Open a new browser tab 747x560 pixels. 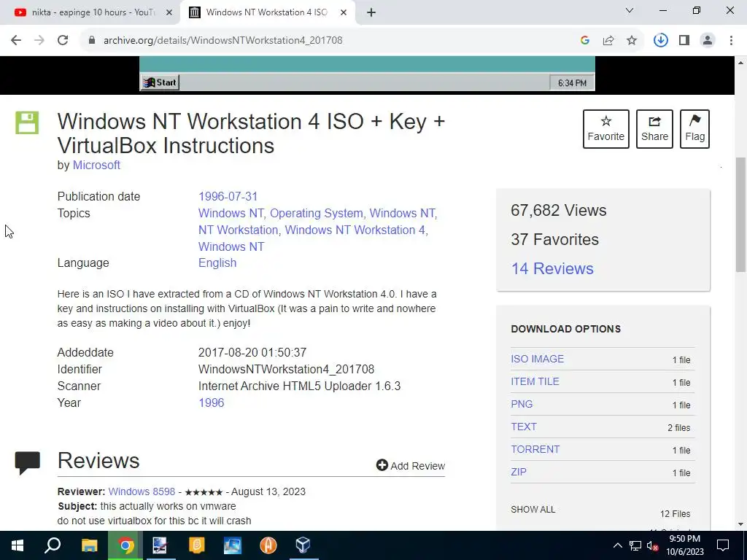[371, 13]
